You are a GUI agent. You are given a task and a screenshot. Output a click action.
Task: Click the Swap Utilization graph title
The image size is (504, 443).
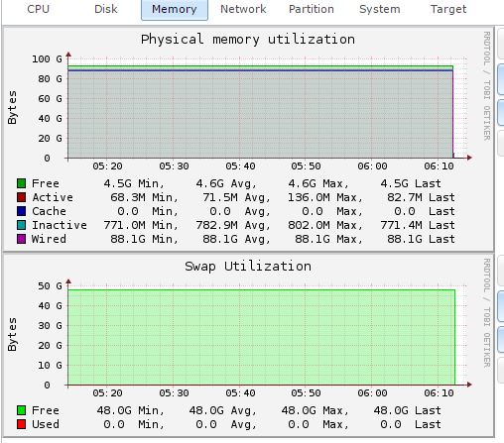pyautogui.click(x=248, y=266)
